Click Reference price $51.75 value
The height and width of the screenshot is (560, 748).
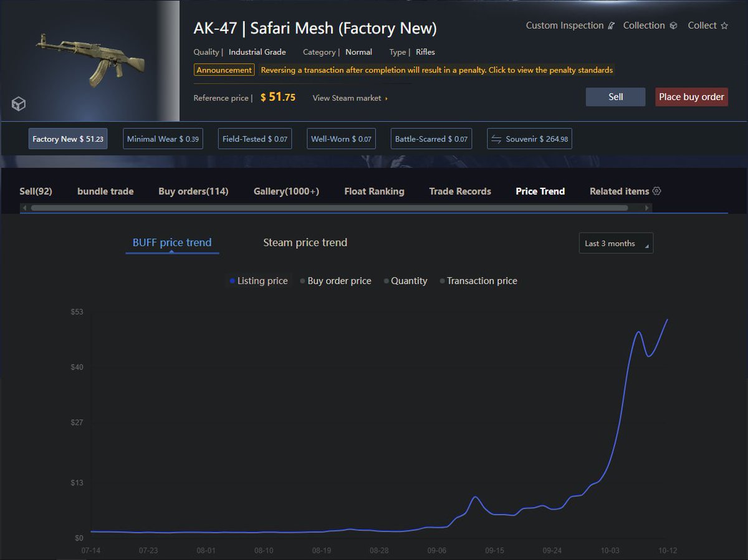click(278, 97)
